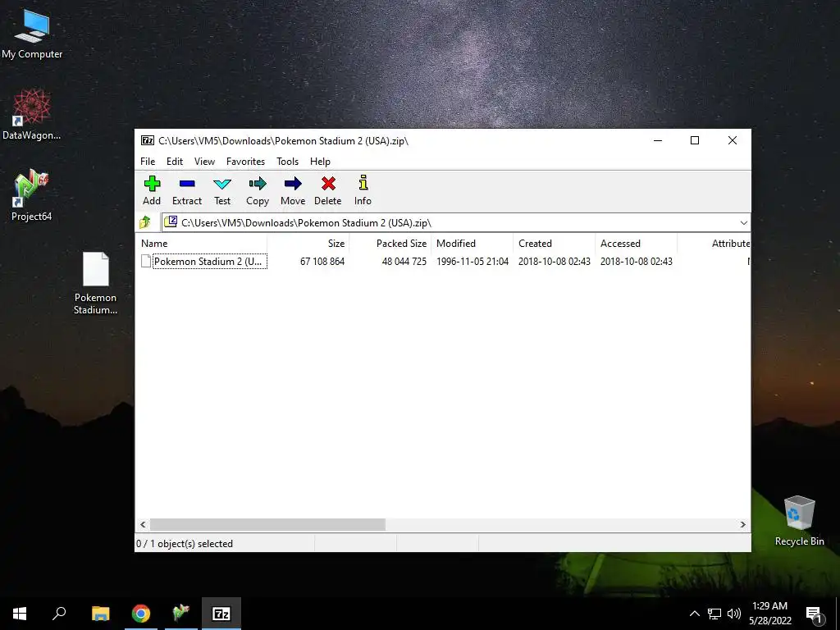The height and width of the screenshot is (630, 840).
Task: Click the created date '2018-10-08 02:43'
Action: 554,262
